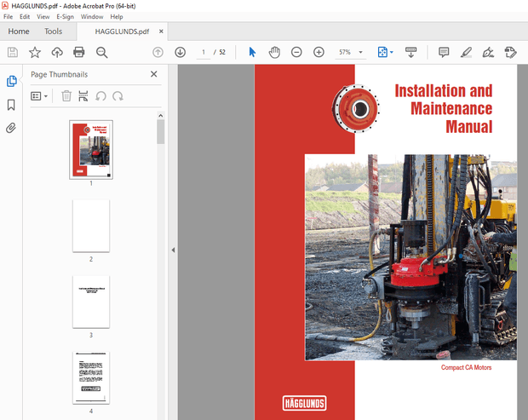Open the thumbnail options menu dropdown
Screen dimensions: 528x420
[x=39, y=96]
